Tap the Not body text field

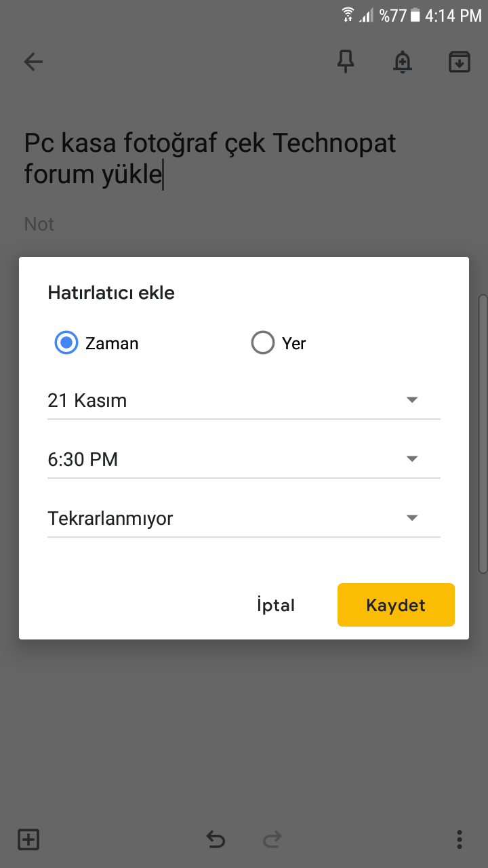[39, 224]
